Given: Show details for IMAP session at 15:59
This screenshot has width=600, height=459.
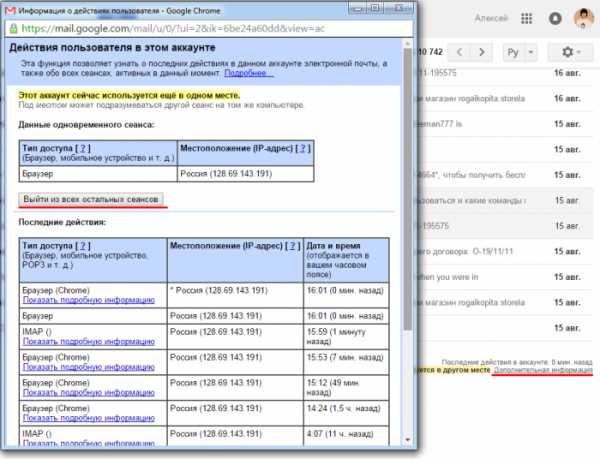Looking at the screenshot, I should (89, 342).
